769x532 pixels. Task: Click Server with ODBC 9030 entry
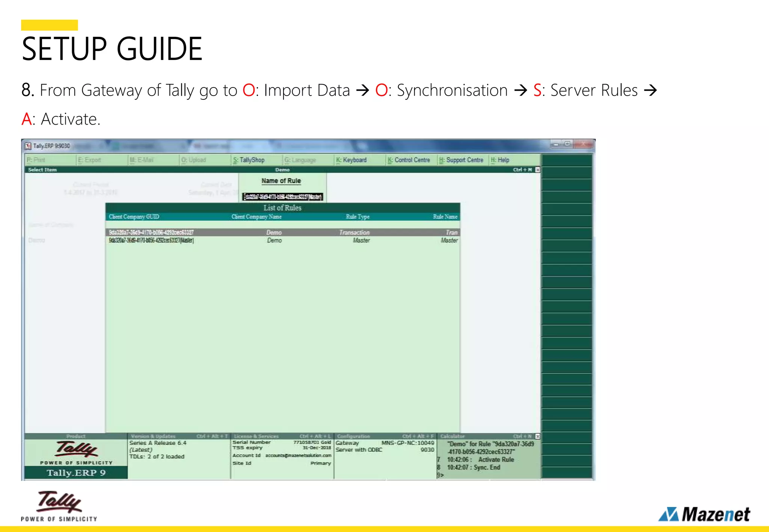(385, 450)
